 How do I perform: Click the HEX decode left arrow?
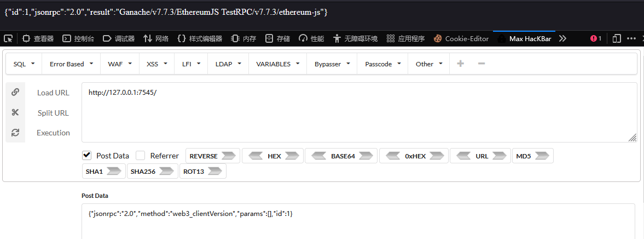(x=256, y=156)
